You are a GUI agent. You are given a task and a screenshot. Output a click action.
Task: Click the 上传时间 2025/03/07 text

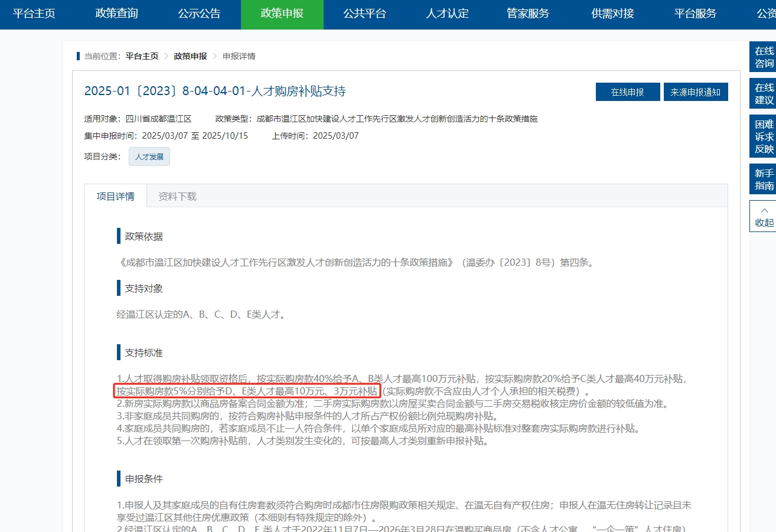315,136
